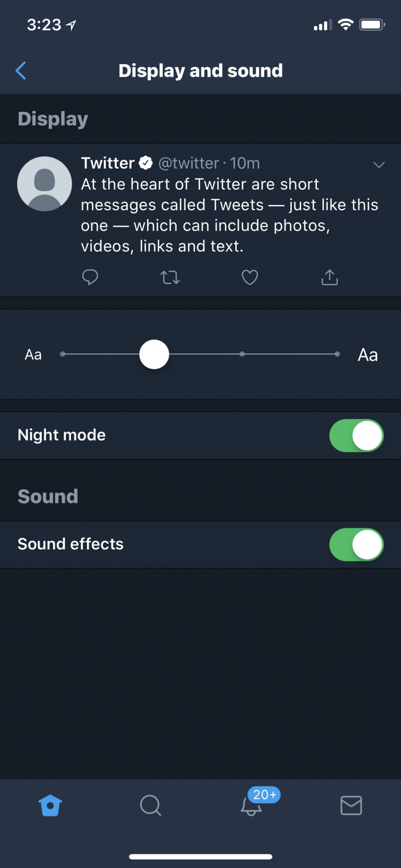
Task: Open the Home tab birdhouse icon
Action: click(x=50, y=805)
